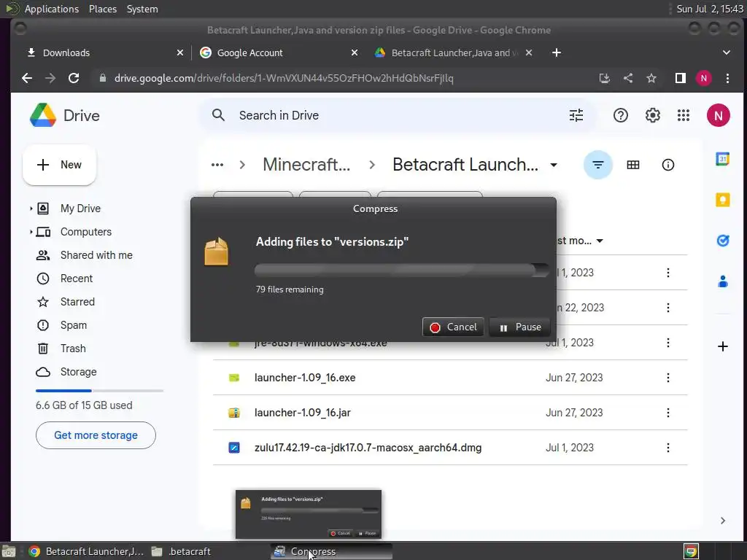Open Contacts side panel
The image size is (747, 560).
click(722, 281)
